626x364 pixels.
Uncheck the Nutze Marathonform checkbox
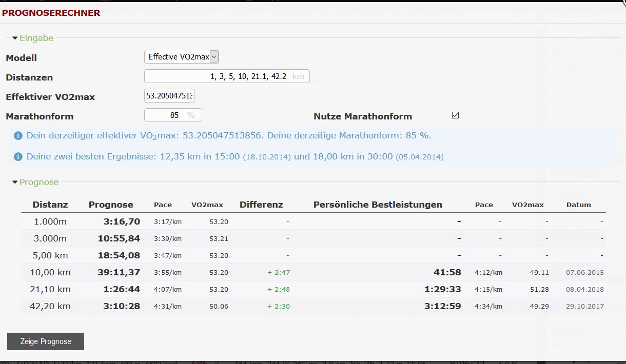point(455,115)
